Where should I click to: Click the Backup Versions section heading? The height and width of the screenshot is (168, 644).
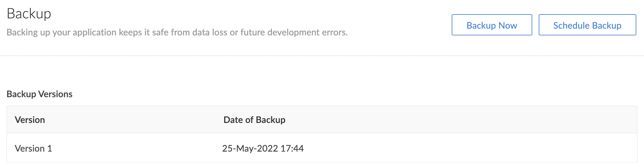pyautogui.click(x=39, y=94)
